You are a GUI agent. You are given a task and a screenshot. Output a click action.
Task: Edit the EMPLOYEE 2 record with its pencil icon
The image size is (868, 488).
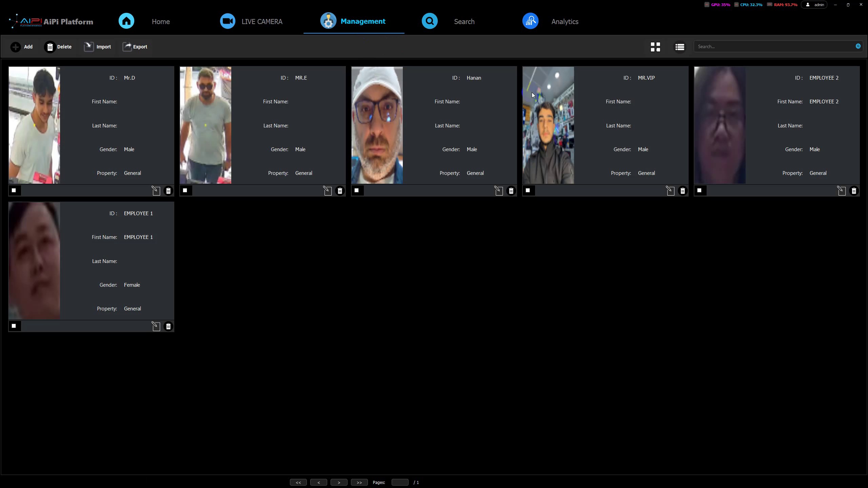[841, 191]
